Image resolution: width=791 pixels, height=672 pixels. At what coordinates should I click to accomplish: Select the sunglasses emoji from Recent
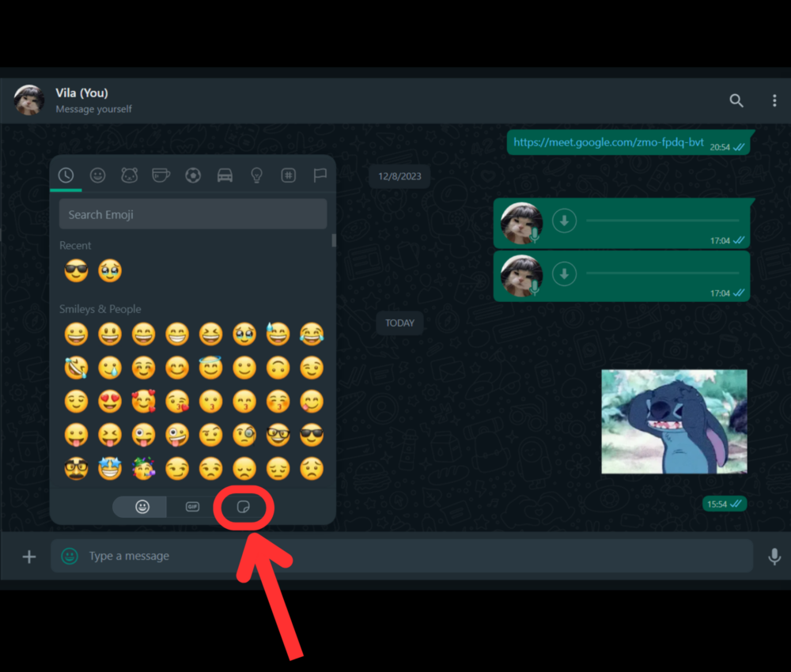point(76,270)
